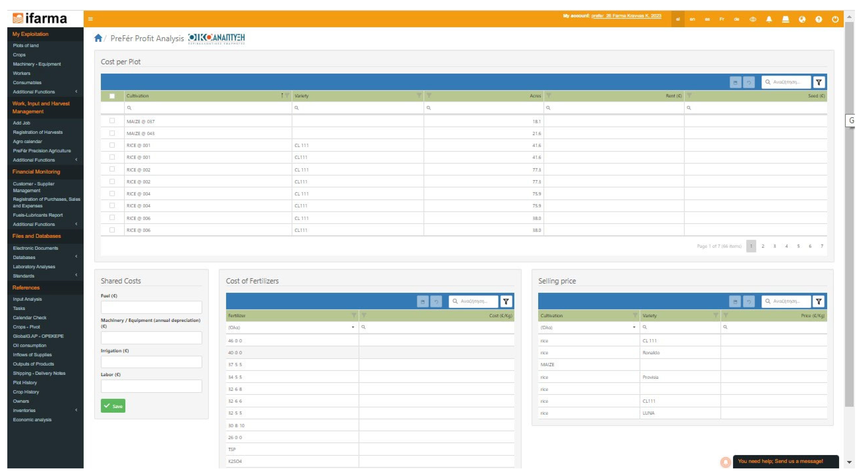868x474 pixels.
Task: Open the Fertilizer filter dropdown
Action: [353, 327]
